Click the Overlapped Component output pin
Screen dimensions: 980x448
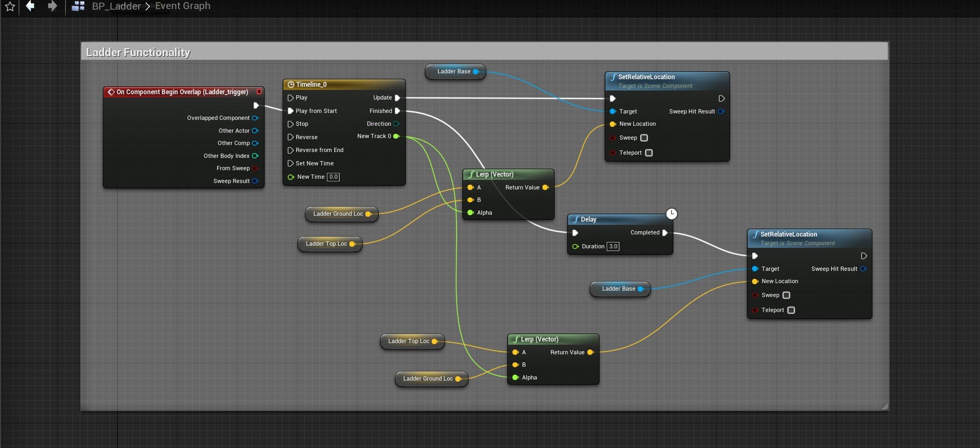(255, 118)
